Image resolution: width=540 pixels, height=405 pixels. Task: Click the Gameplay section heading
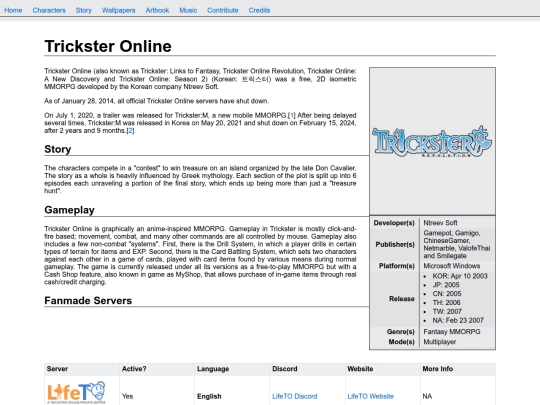click(x=69, y=210)
